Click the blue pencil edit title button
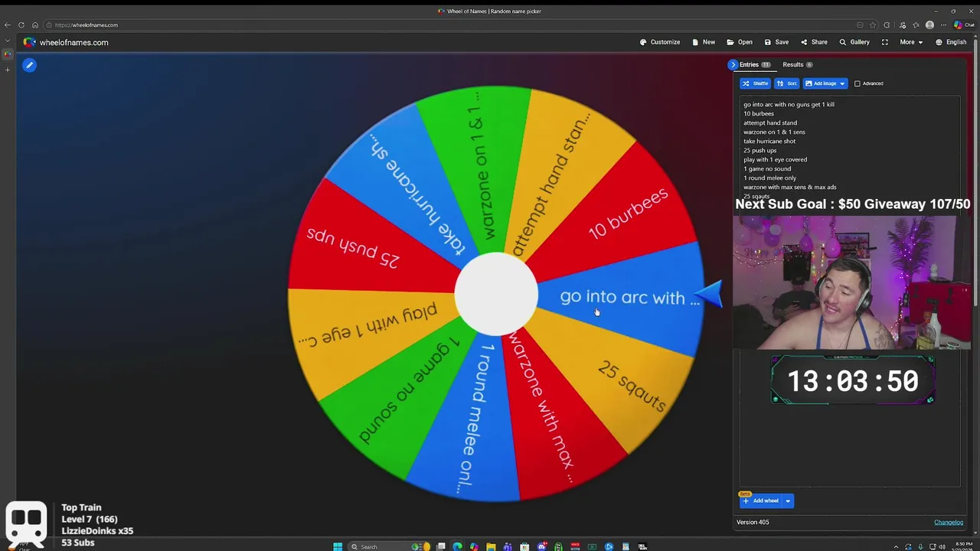 tap(29, 65)
